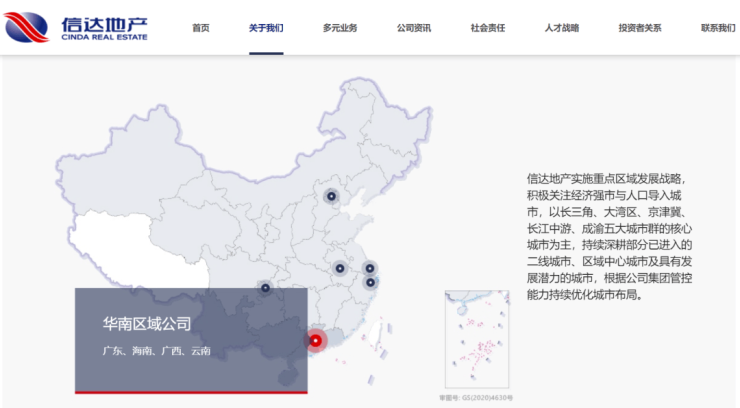Click the 广东、海南、广西、云南 province list
The width and height of the screenshot is (740, 408).
point(157,351)
